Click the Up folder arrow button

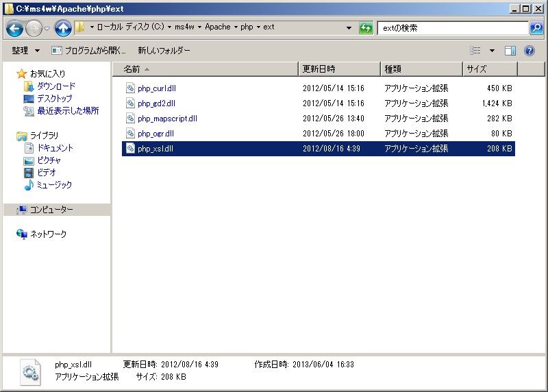[x=63, y=28]
